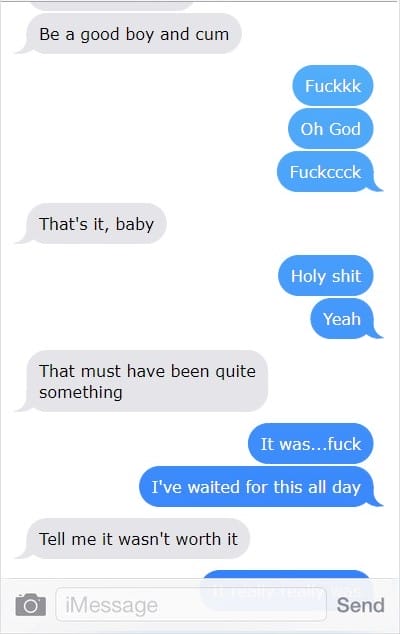Click the gray compose bar background beside Send
The height and width of the screenshot is (634, 400).
coord(331,605)
